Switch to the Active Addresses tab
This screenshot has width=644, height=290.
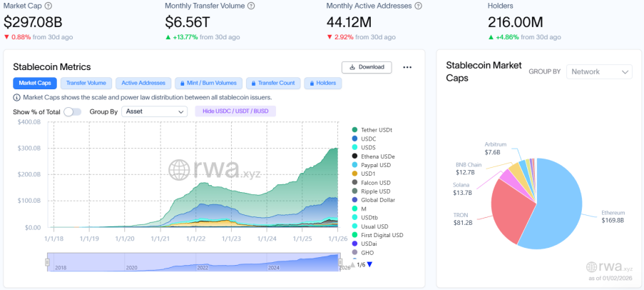(144, 83)
